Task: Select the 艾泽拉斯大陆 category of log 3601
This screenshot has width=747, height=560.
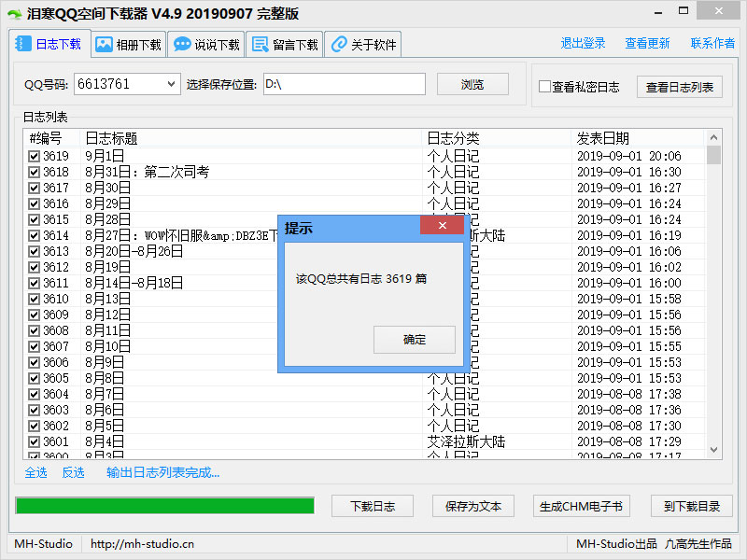Action: [x=466, y=441]
